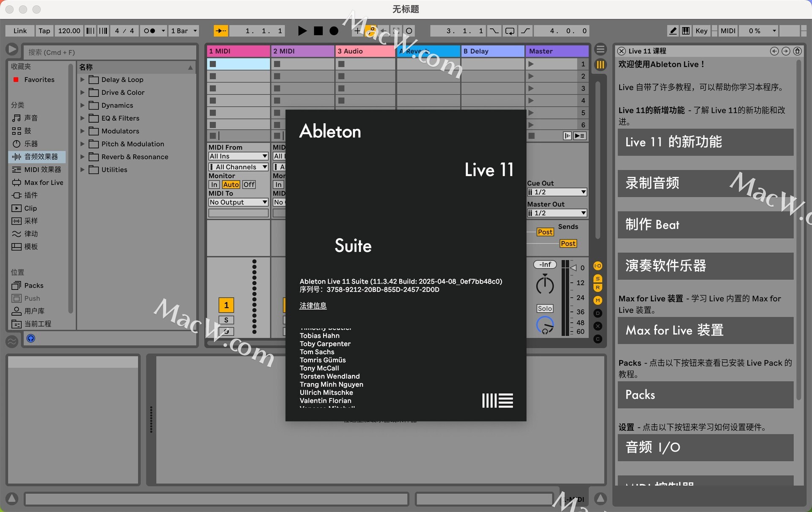Open the 乐器 (Instruments) category
Viewport: 812px width, 512px height.
pyautogui.click(x=31, y=144)
